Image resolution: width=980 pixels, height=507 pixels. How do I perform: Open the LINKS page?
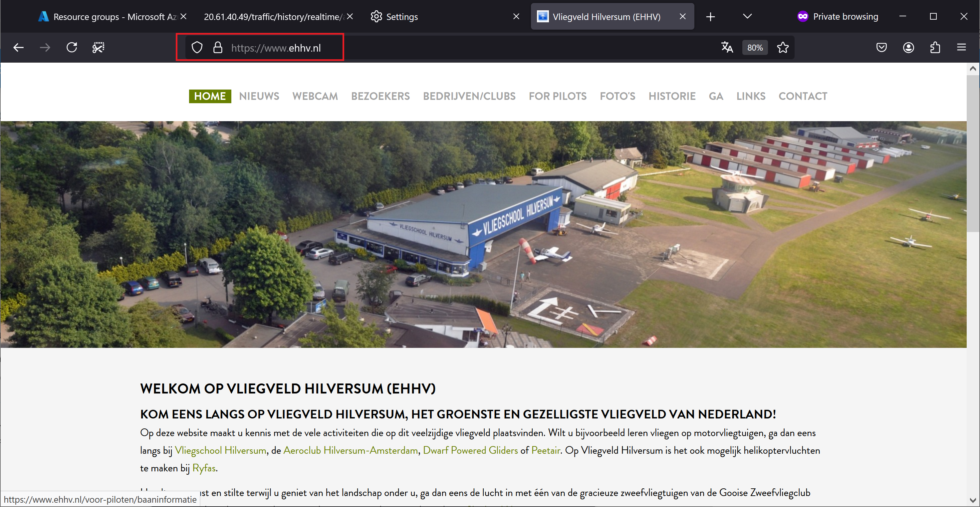(751, 96)
